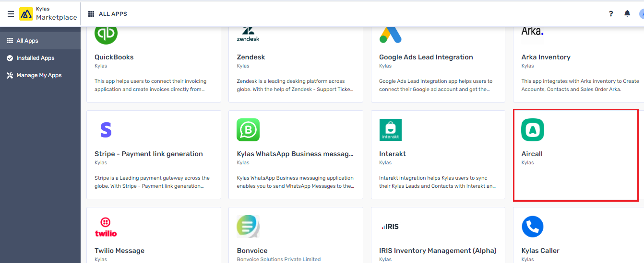
Task: Click the Zendesk logo icon
Action: pyautogui.click(x=248, y=34)
